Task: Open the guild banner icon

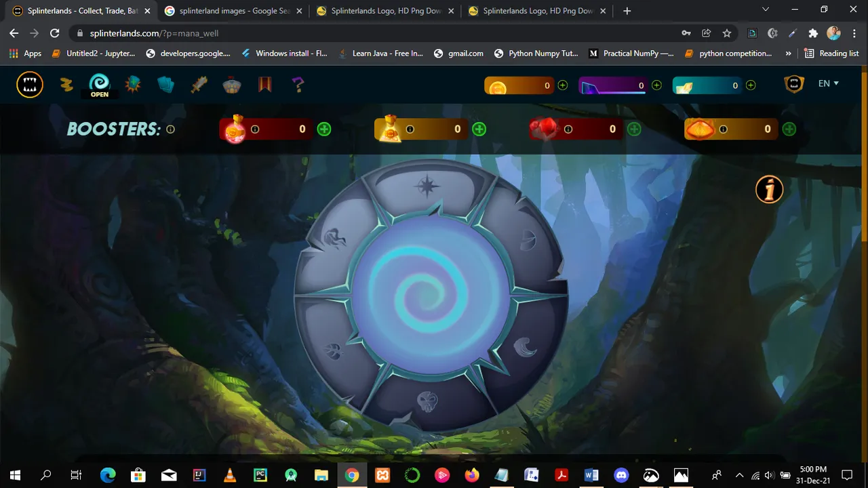Action: pos(265,84)
